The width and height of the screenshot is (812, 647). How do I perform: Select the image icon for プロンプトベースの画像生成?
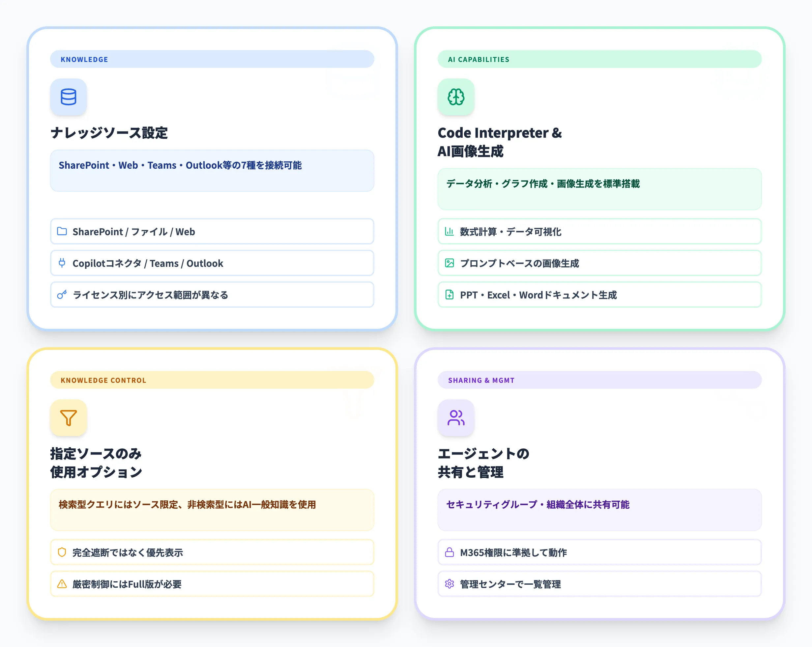point(449,264)
